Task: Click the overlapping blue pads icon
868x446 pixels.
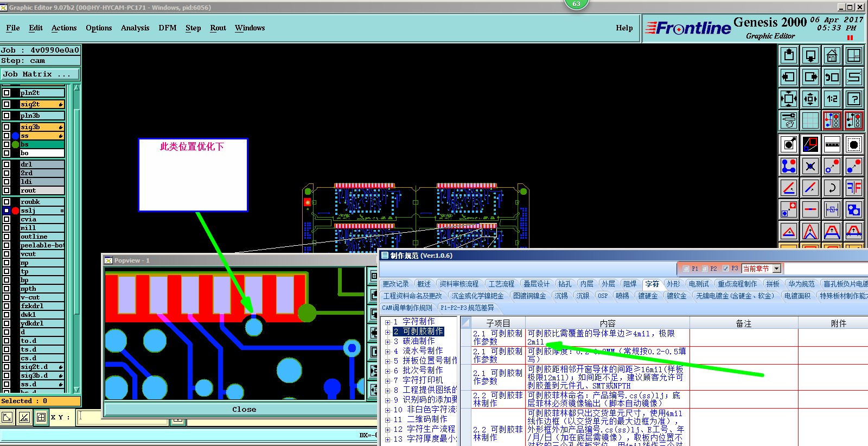Action: tap(854, 209)
